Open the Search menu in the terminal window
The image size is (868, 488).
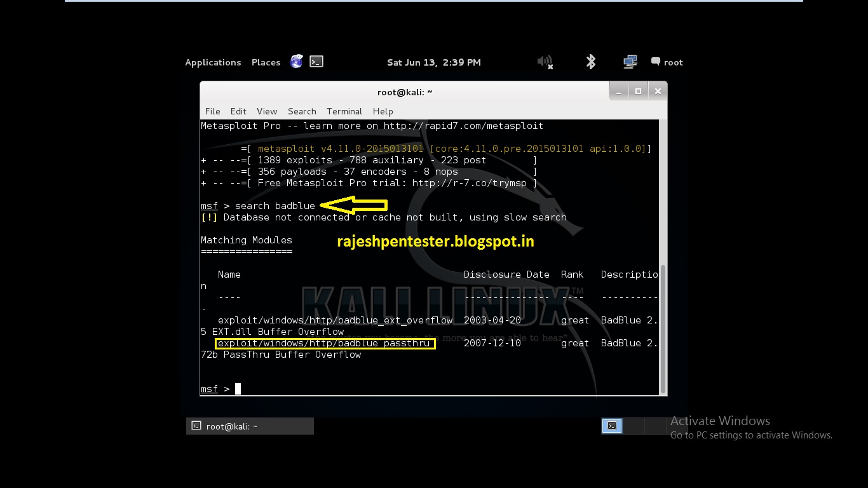pos(302,111)
